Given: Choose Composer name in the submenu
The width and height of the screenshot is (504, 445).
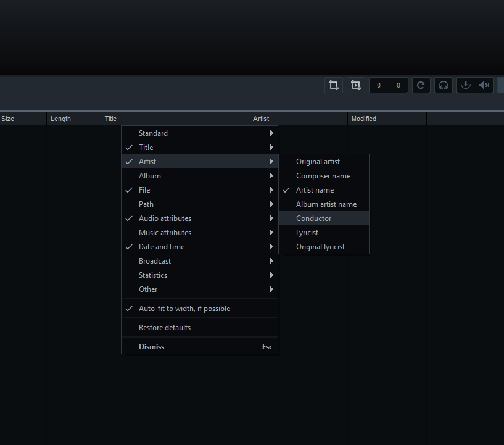Looking at the screenshot, I should 323,176.
